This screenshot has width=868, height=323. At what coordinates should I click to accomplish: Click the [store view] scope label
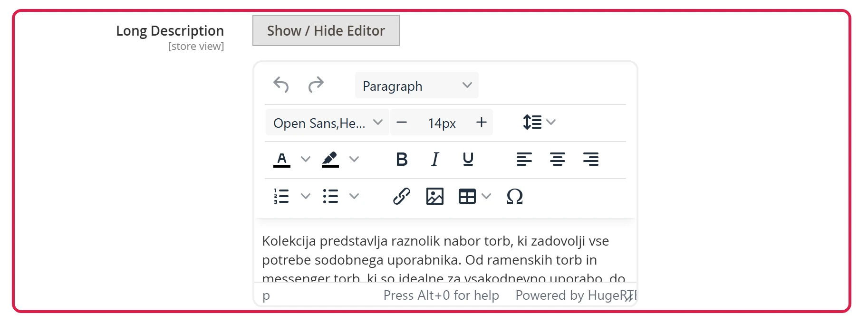[196, 47]
